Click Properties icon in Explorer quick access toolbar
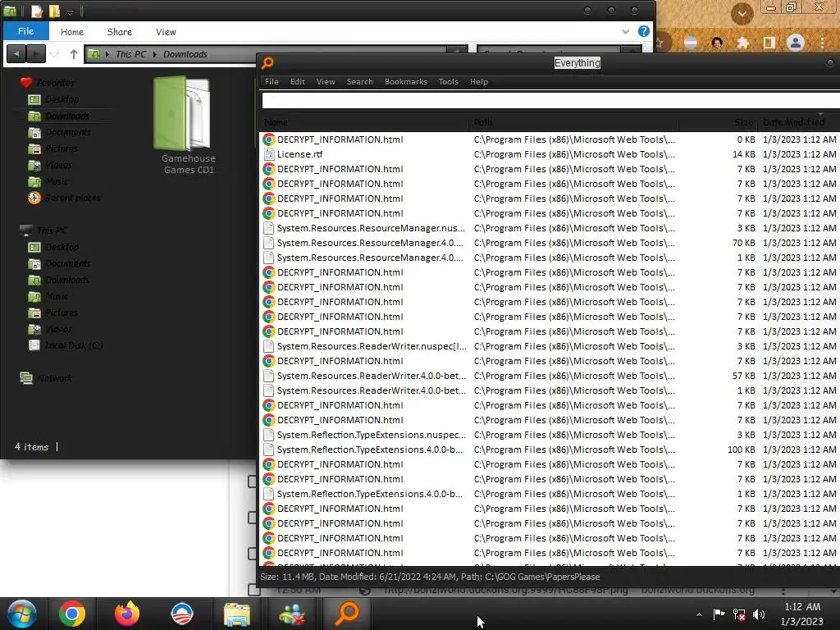This screenshot has width=840, height=630. (x=36, y=11)
